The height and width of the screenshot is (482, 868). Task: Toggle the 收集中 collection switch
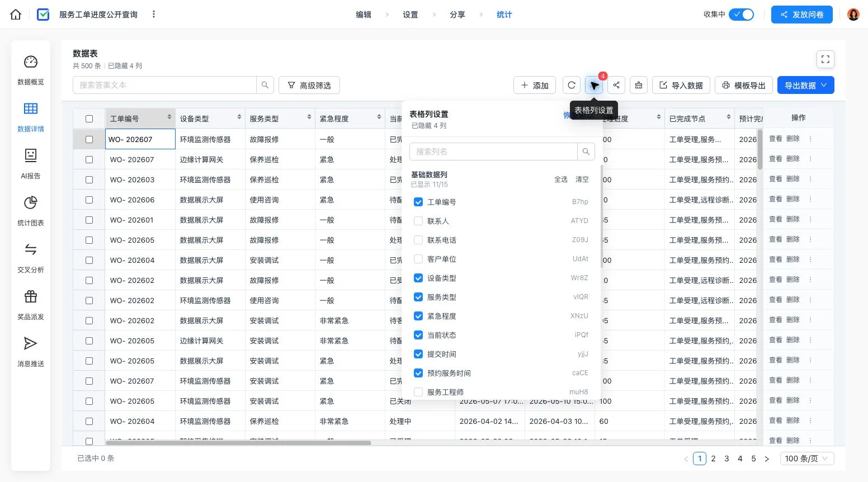742,15
